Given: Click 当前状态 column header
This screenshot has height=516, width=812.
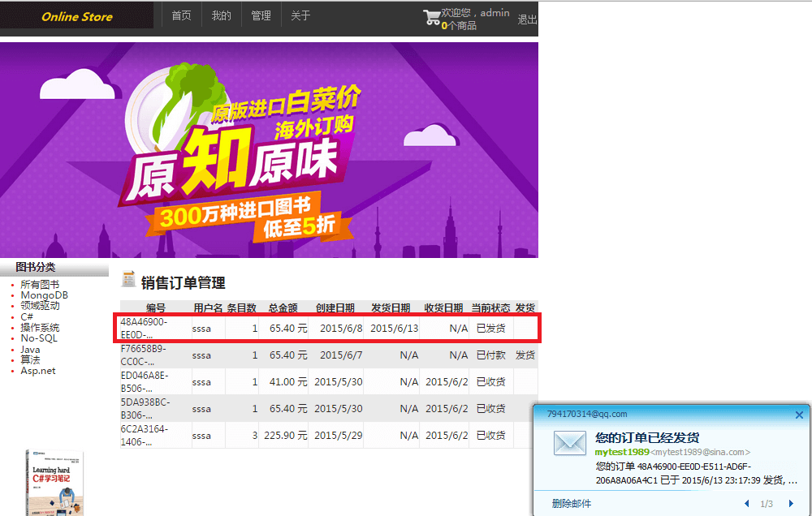Looking at the screenshot, I should [490, 308].
